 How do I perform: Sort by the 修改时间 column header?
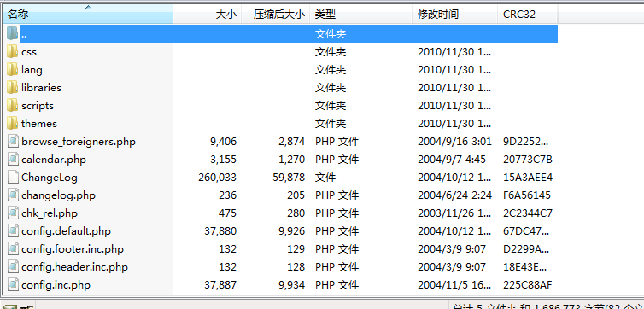455,15
